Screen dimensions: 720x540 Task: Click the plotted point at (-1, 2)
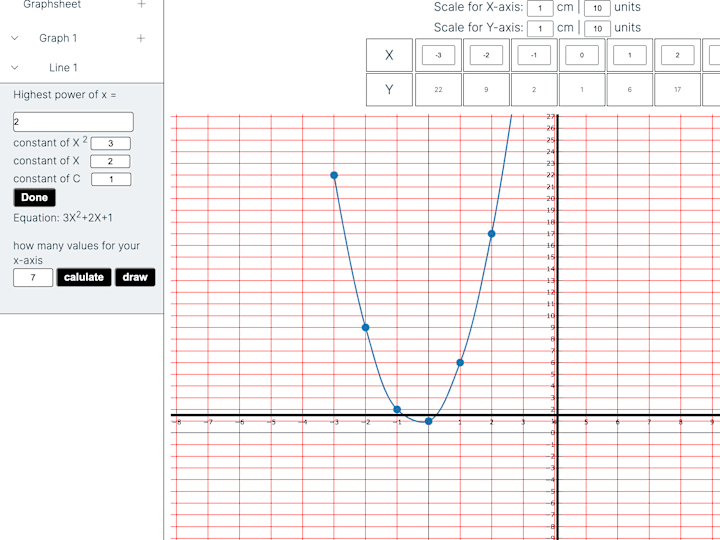click(x=397, y=409)
